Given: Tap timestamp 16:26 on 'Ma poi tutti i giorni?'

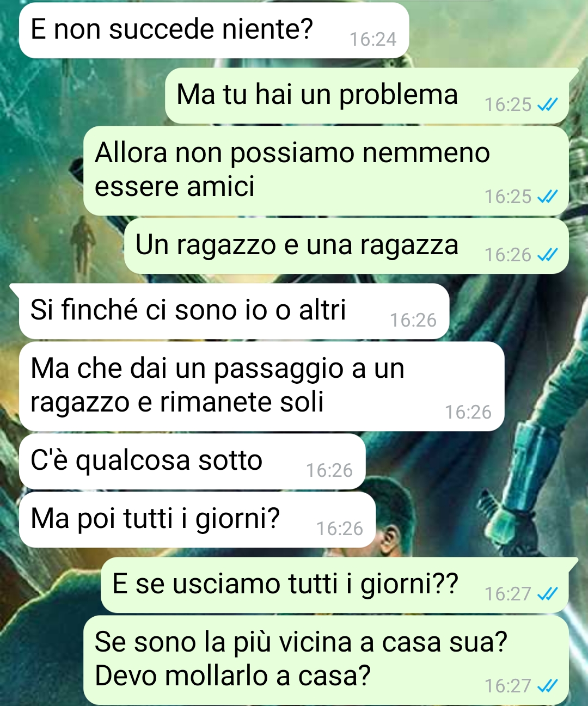Looking at the screenshot, I should pos(340,529).
